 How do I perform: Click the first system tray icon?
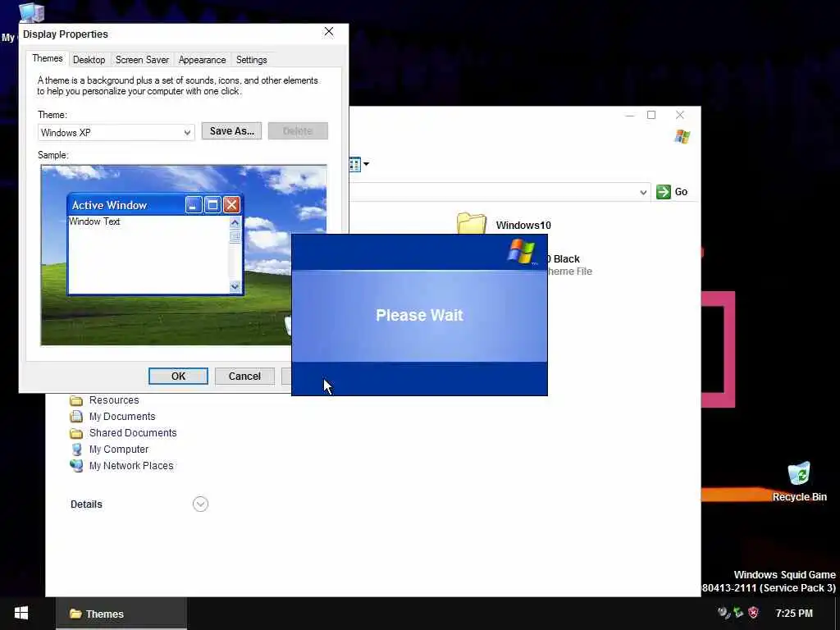pyautogui.click(x=724, y=613)
